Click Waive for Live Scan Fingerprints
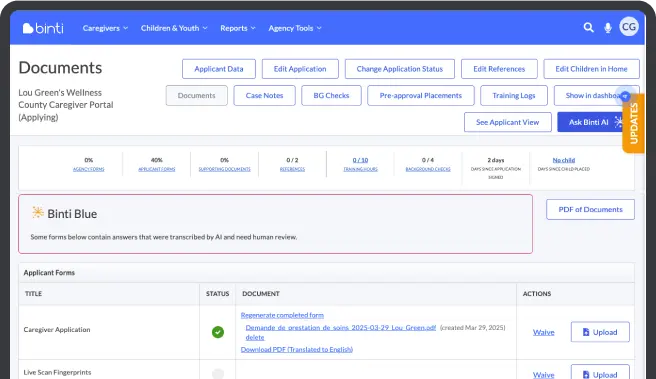 click(x=543, y=375)
